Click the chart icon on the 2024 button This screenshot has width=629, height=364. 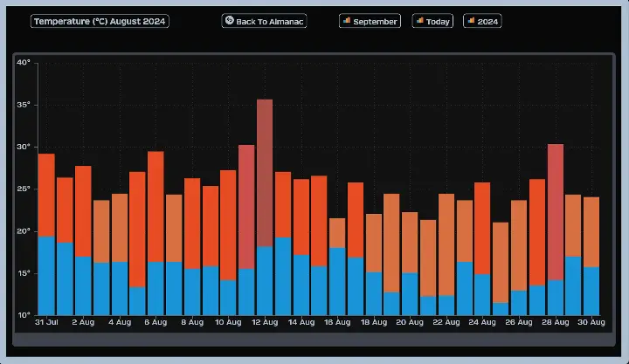[x=472, y=21]
